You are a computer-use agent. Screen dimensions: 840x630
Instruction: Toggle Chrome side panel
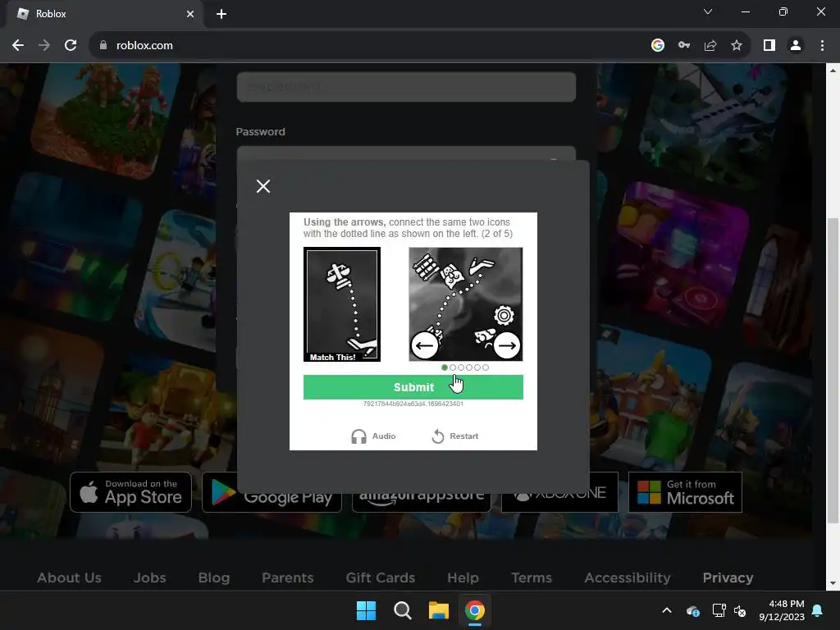(x=769, y=46)
